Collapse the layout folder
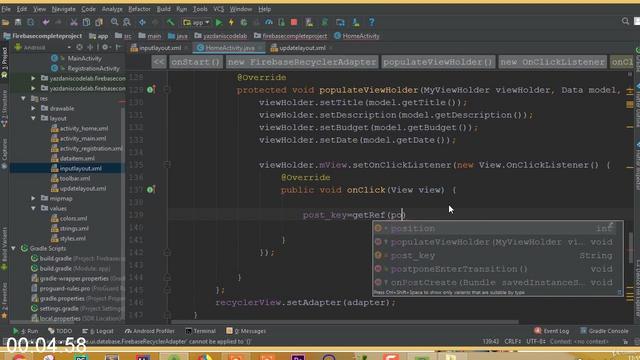The width and height of the screenshot is (640, 360). pos(33,118)
